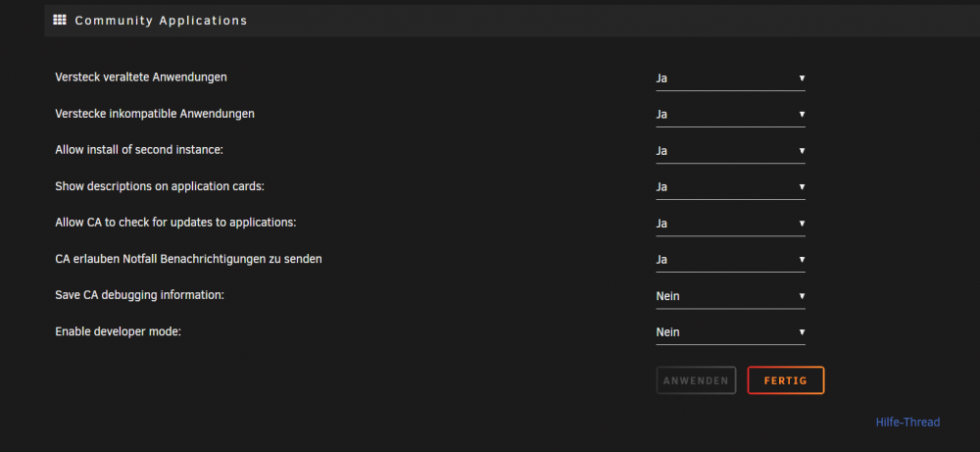The height and width of the screenshot is (452, 980).
Task: Open the Verstecke inkompatible Anwendungen dropdown
Action: click(x=730, y=115)
